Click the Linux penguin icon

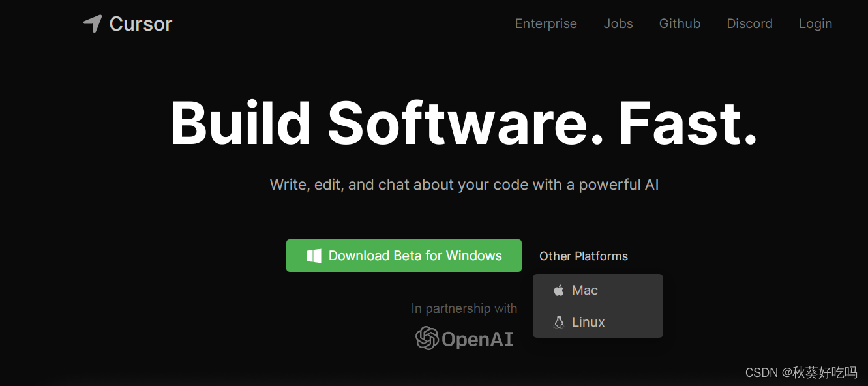(559, 322)
